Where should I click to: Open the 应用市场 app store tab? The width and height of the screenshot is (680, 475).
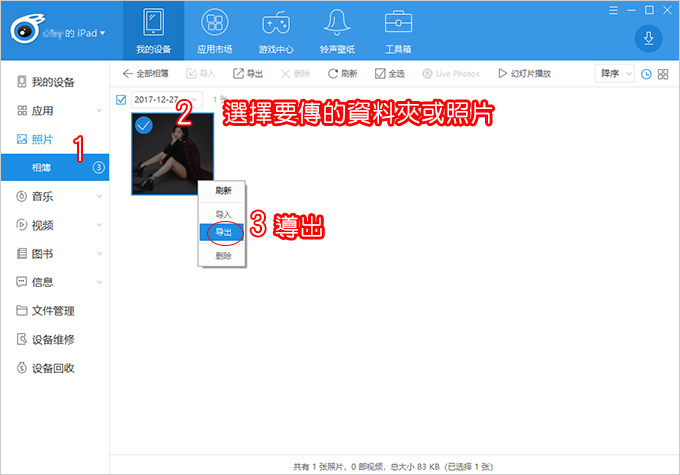coord(215,30)
